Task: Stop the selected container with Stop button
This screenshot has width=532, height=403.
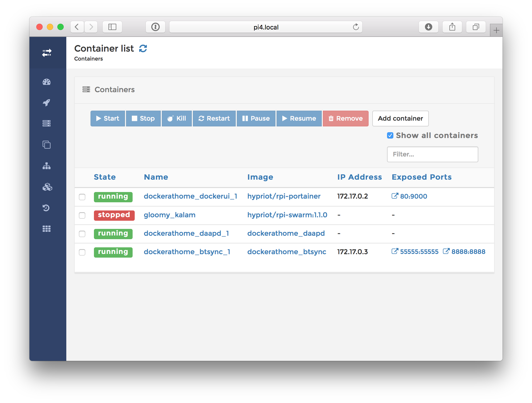Action: tap(143, 119)
